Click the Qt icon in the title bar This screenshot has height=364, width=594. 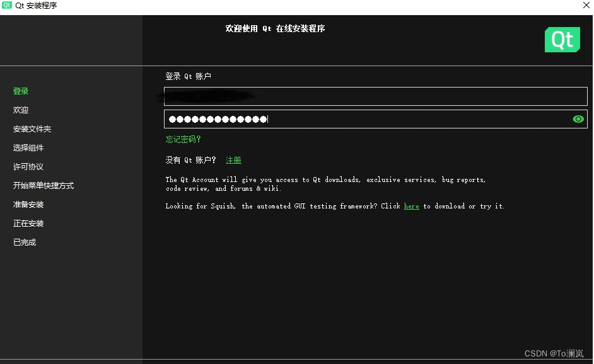tap(7, 5)
